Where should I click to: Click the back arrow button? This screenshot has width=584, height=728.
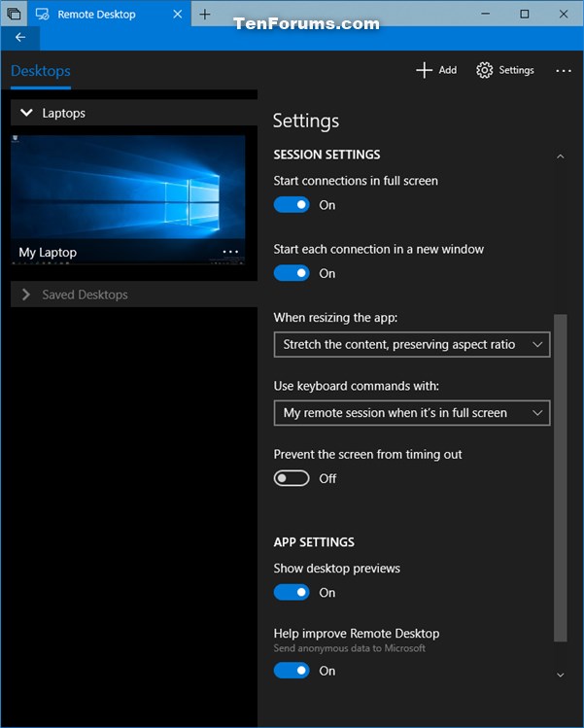pyautogui.click(x=20, y=37)
